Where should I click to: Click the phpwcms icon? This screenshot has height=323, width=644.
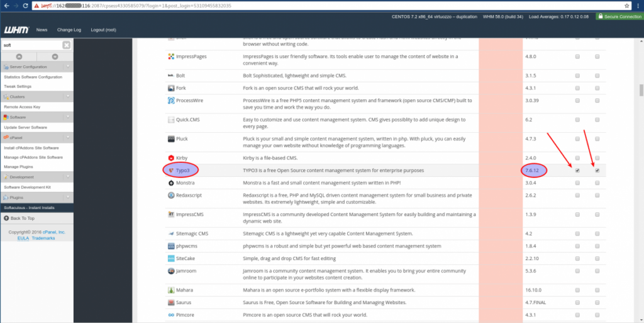(x=171, y=246)
